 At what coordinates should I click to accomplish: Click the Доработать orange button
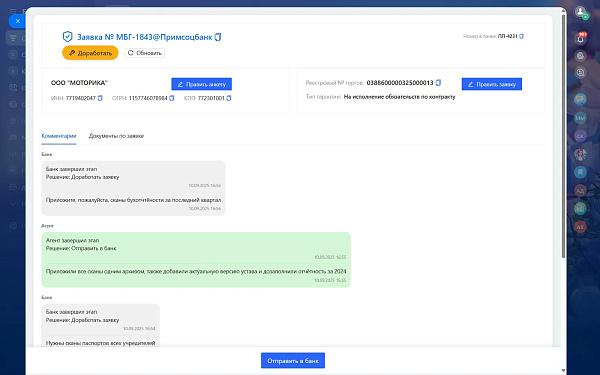pyautogui.click(x=90, y=53)
